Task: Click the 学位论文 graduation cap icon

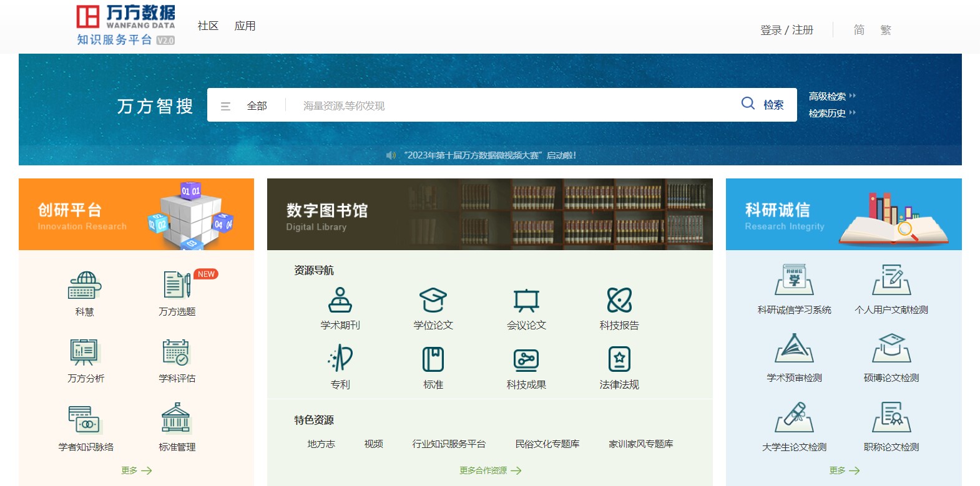Action: [433, 300]
